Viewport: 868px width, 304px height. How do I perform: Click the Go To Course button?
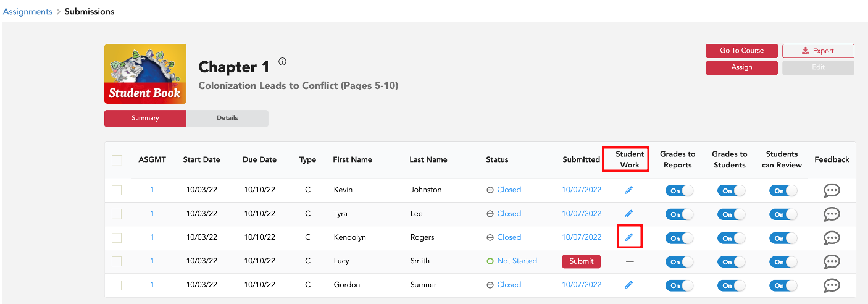point(741,51)
